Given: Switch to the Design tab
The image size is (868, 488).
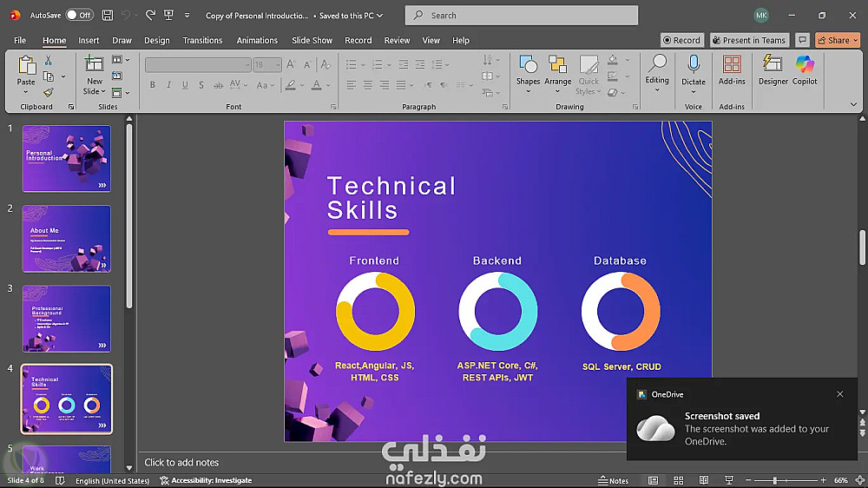Looking at the screenshot, I should point(156,40).
